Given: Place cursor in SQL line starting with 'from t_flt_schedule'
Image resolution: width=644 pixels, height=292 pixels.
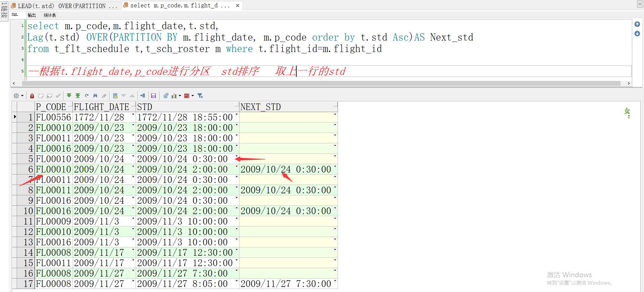Looking at the screenshot, I should [204, 49].
